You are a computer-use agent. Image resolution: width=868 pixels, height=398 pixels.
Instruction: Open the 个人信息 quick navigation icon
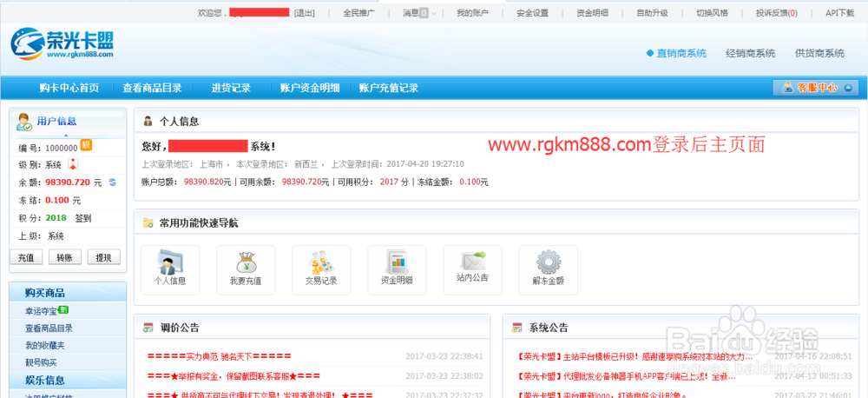tap(170, 270)
